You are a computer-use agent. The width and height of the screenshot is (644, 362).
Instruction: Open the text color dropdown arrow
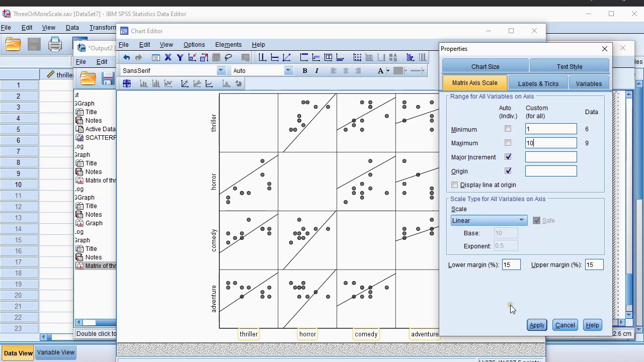point(388,71)
